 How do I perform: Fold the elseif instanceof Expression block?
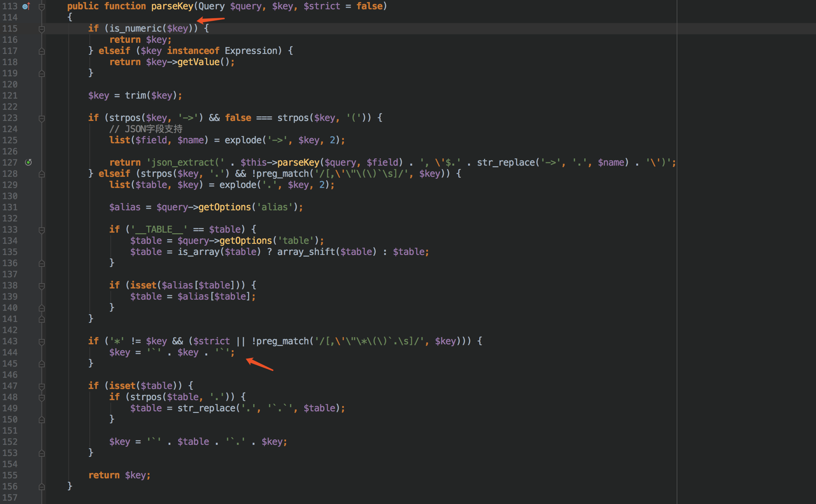[x=42, y=51]
